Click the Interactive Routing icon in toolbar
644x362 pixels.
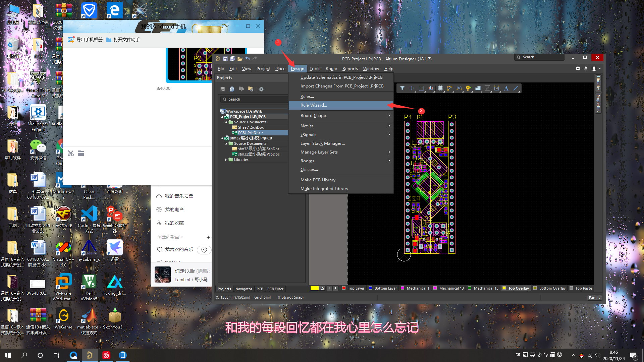click(x=449, y=88)
